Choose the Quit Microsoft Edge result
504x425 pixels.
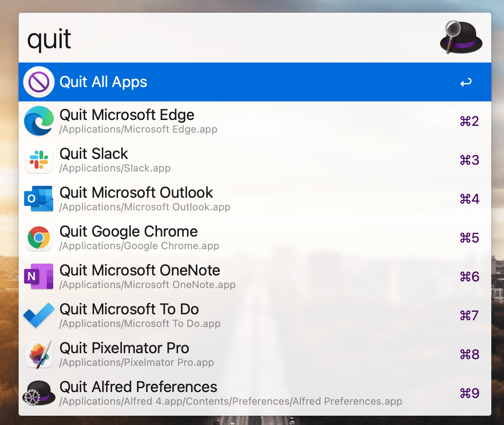pos(255,121)
